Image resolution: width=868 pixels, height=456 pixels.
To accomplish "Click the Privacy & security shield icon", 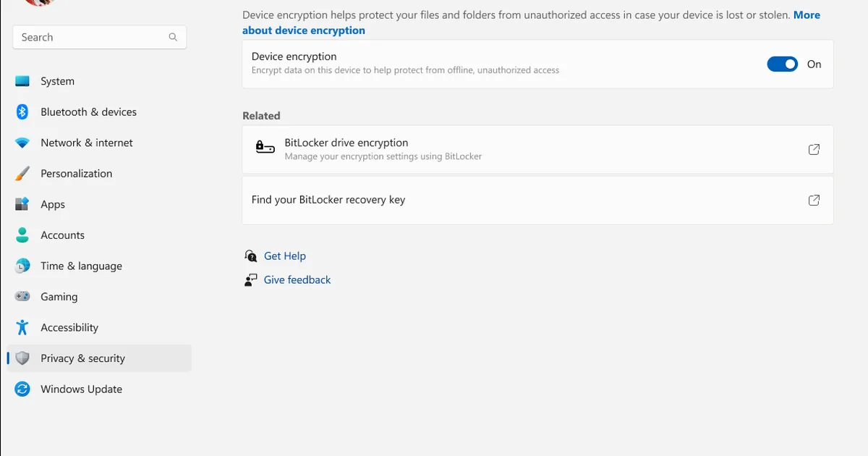I will (22, 358).
